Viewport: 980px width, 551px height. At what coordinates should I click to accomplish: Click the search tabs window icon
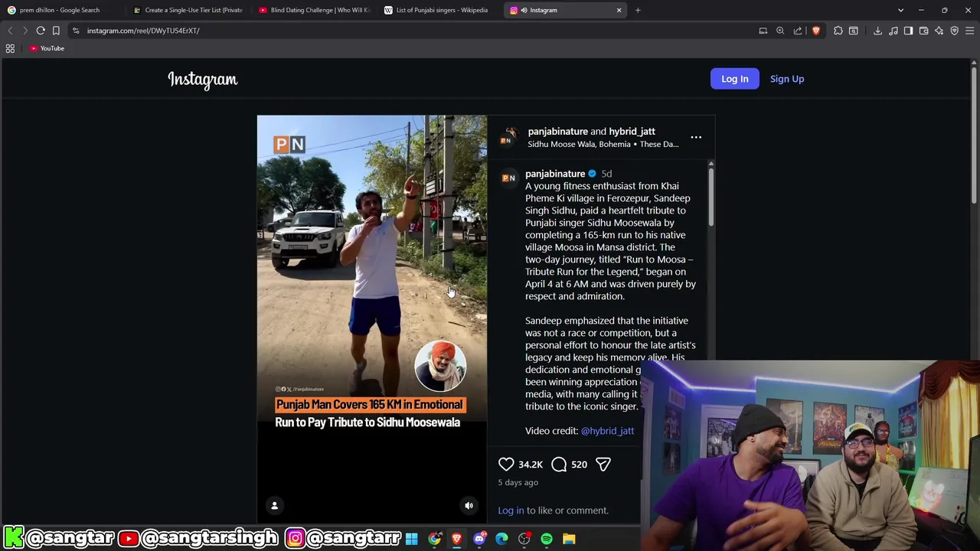[x=854, y=31]
